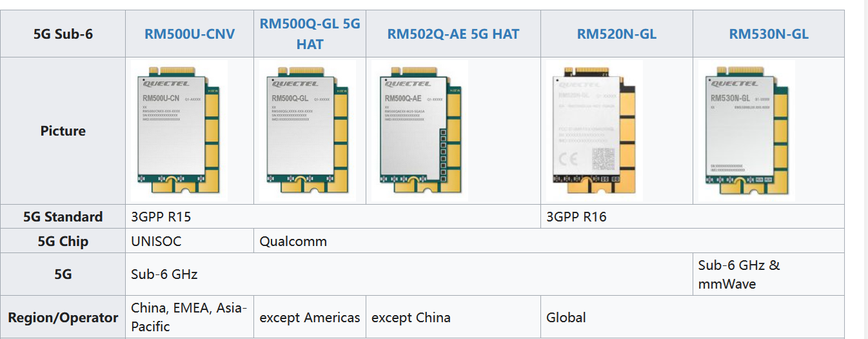Click the 'except China' cell
This screenshot has height=339, width=868.
point(453,318)
